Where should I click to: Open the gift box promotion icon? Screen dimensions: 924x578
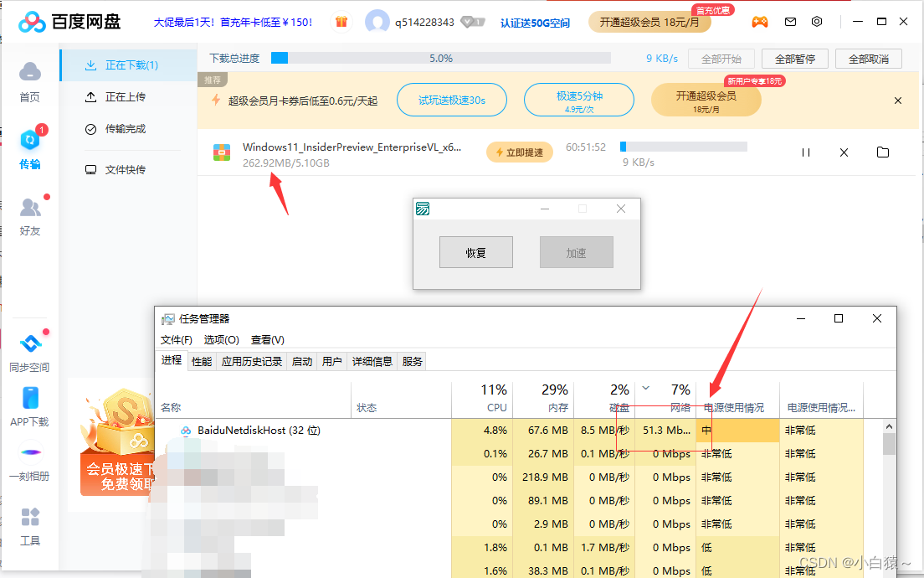[341, 22]
